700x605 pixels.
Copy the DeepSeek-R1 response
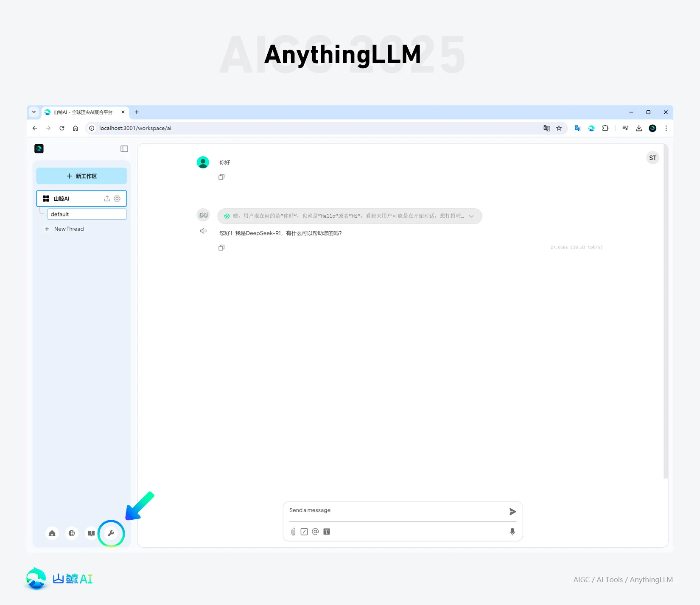pyautogui.click(x=221, y=248)
